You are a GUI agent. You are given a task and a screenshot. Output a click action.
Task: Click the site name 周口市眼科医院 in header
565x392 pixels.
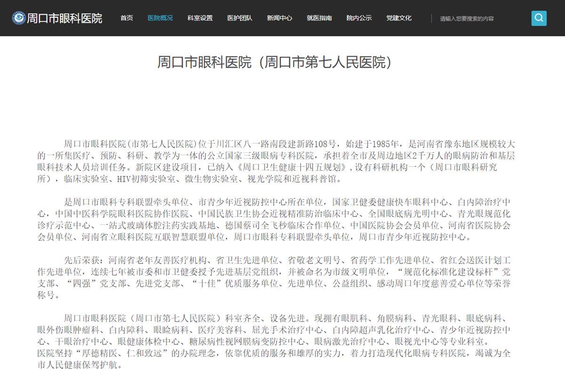click(65, 19)
